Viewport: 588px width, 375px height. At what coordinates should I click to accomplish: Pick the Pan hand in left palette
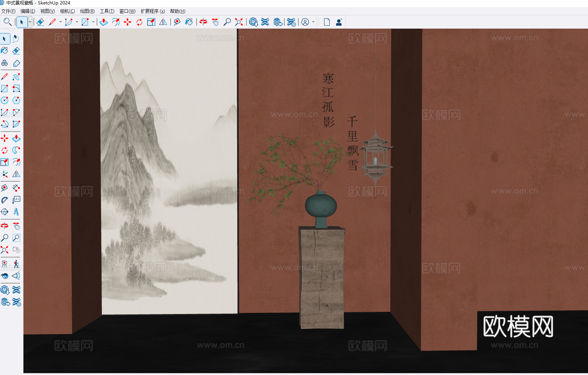(16, 226)
